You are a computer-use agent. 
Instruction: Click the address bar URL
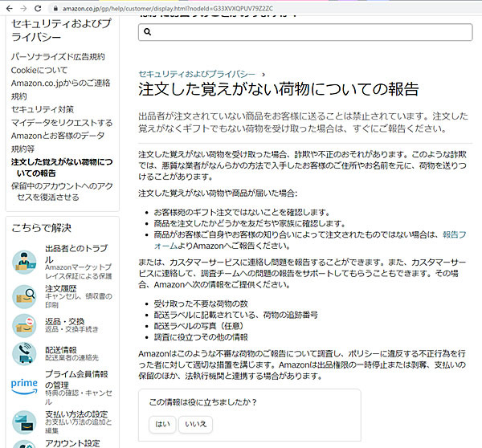[x=168, y=9]
